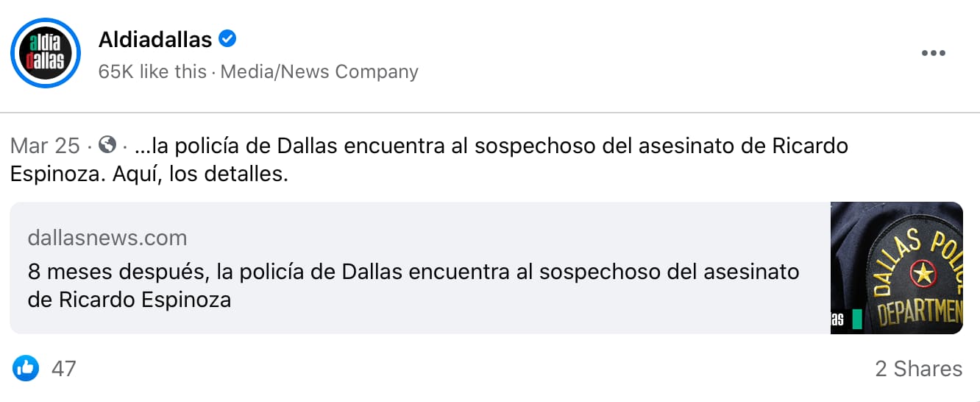The width and height of the screenshot is (980, 402).
Task: Click the globe public audience icon
Action: 107,146
